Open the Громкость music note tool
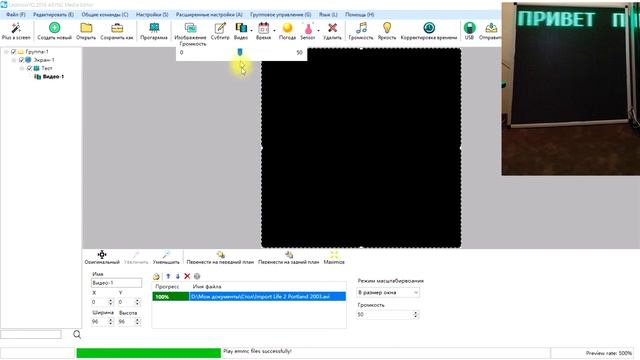Image resolution: width=640 pixels, height=360 pixels. click(361, 28)
